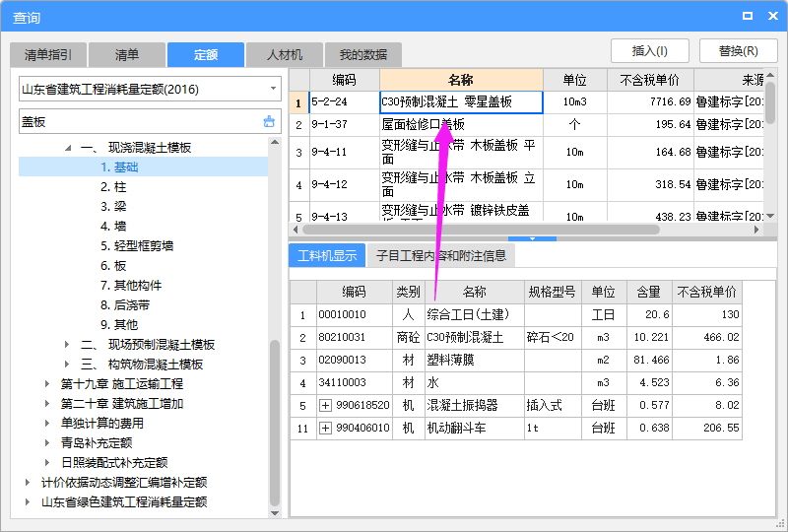Expand 三、构筑物混凝土模板 node
Screen dimensions: 788x532
click(x=67, y=365)
